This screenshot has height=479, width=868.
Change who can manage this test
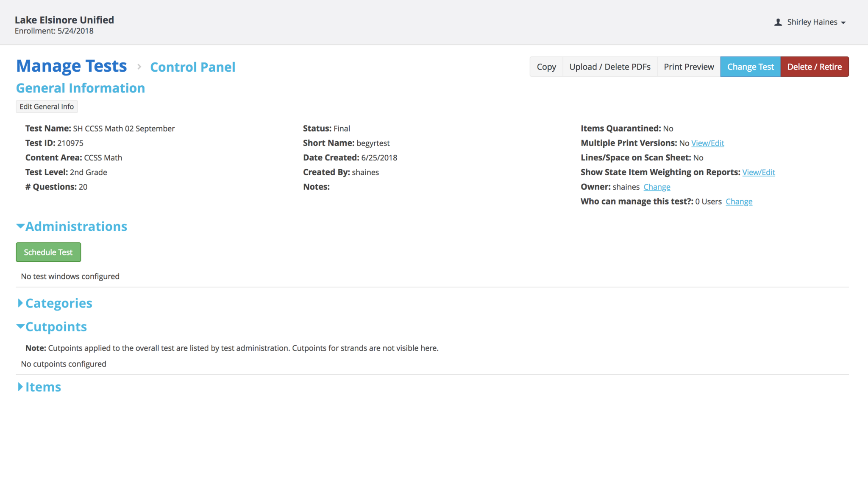click(x=739, y=202)
